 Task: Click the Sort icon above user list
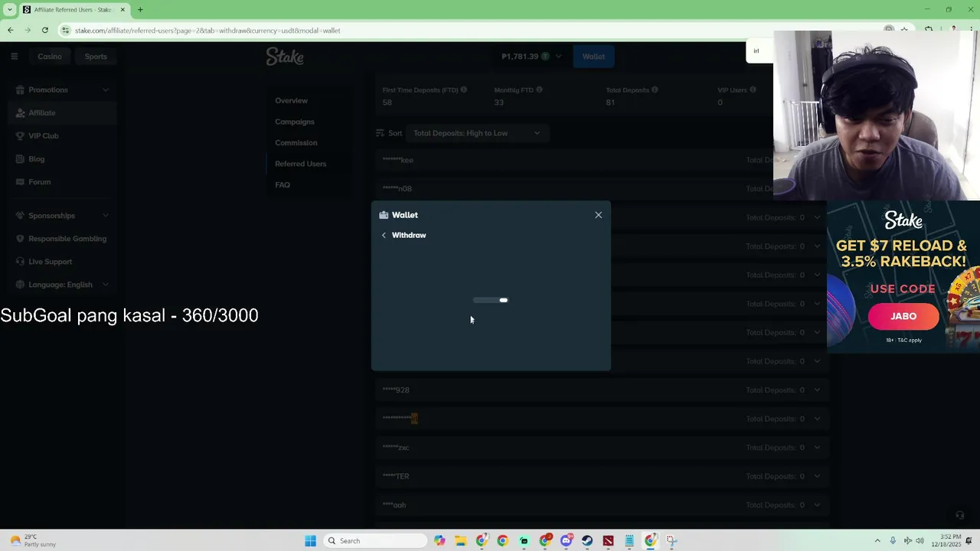(380, 133)
